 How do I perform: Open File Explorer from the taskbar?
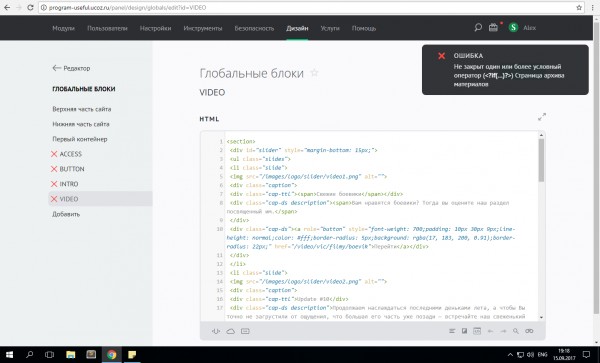pyautogui.click(x=70, y=355)
